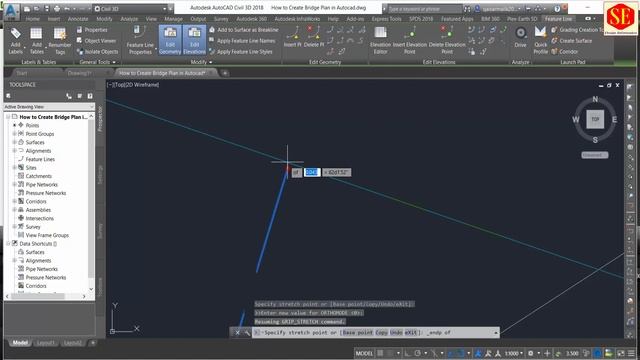Close the command line with X
This screenshot has width=640, height=360.
click(x=238, y=333)
